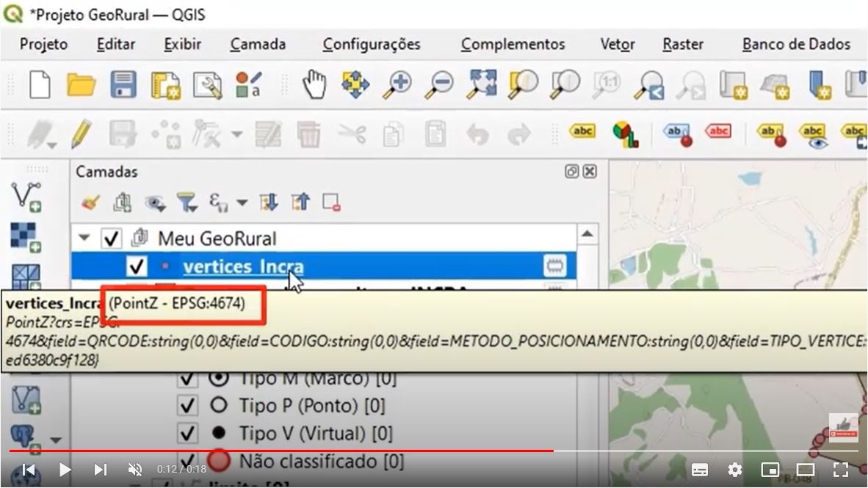Click the zoom to selection icon
This screenshot has height=488, width=868.
tap(523, 84)
